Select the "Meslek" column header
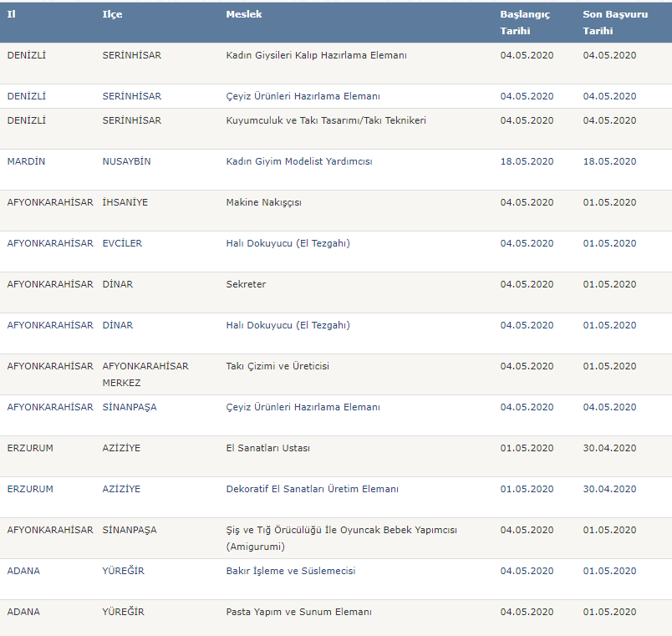This screenshot has width=672, height=636. pyautogui.click(x=243, y=14)
